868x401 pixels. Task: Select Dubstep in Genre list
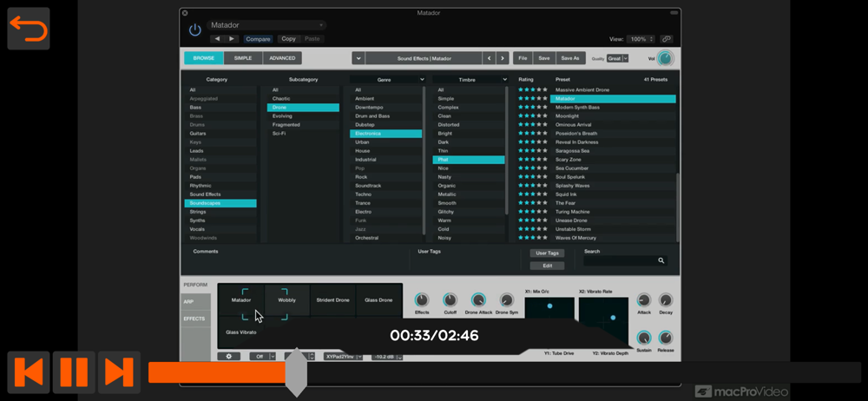pyautogui.click(x=386, y=125)
